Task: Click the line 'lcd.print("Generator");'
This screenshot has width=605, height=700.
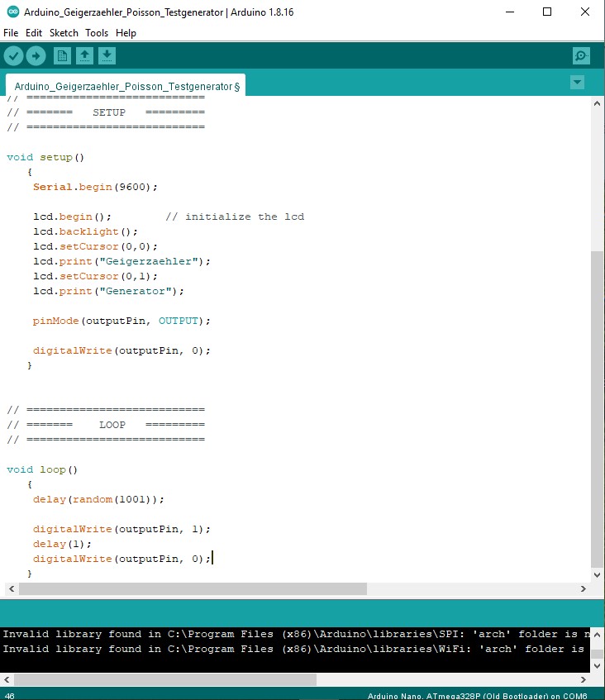Action: [x=108, y=291]
